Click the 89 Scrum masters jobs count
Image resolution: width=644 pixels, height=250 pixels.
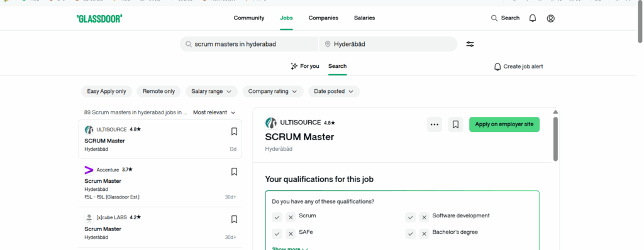tap(136, 112)
